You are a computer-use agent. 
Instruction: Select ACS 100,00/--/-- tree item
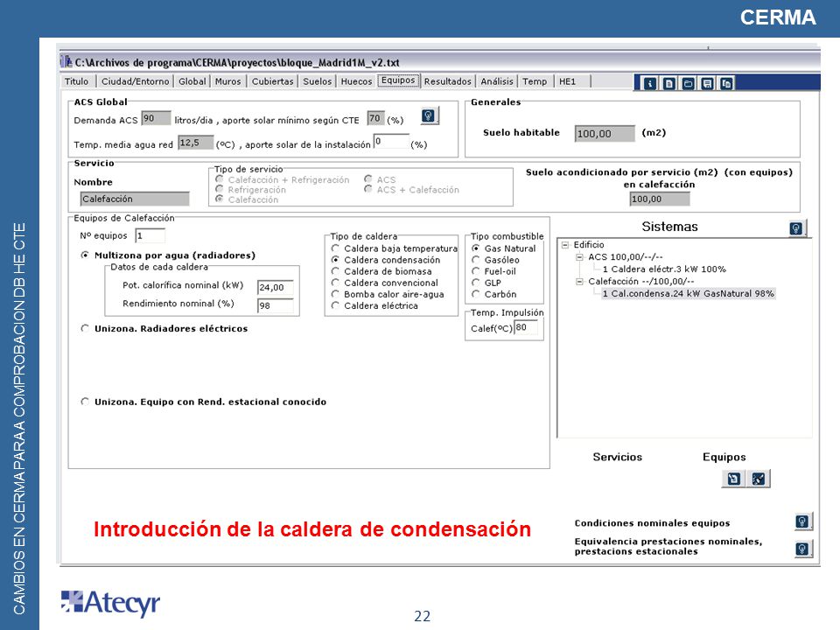(625, 257)
